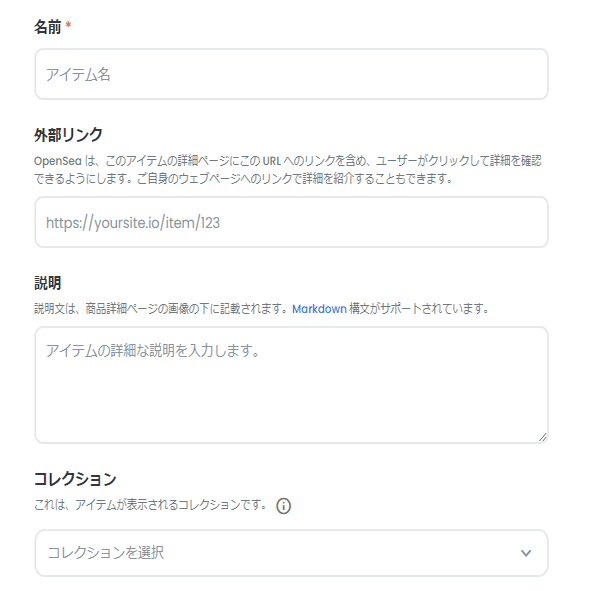
Task: Click the 説明 heading label
Action: coord(47,283)
